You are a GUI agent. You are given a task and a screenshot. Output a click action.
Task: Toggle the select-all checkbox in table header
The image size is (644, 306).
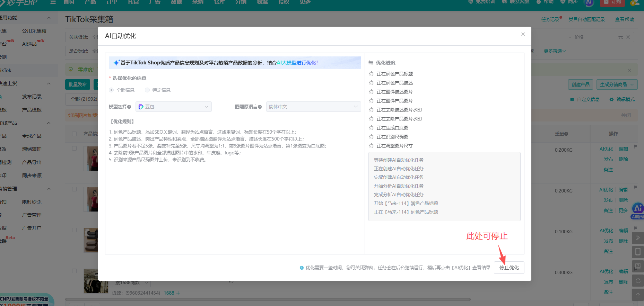tap(74, 134)
